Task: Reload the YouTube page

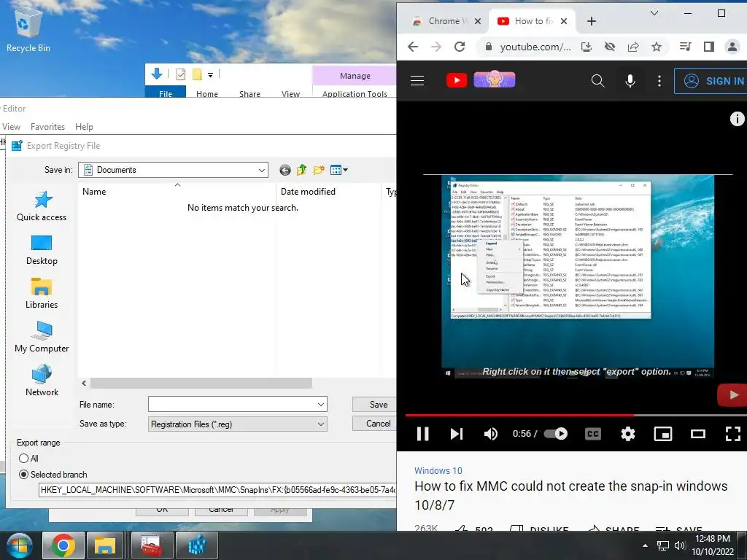Action: point(460,47)
